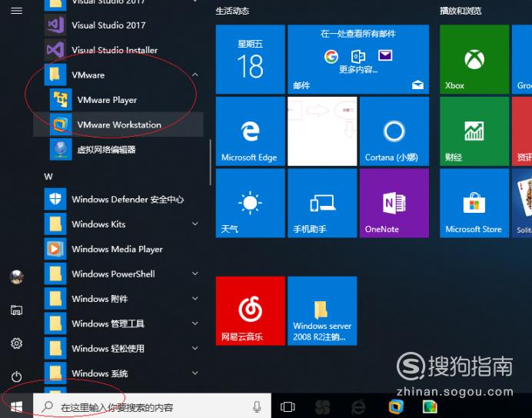532x418 pixels.
Task: Launch Windows Media Player
Action: 118,249
